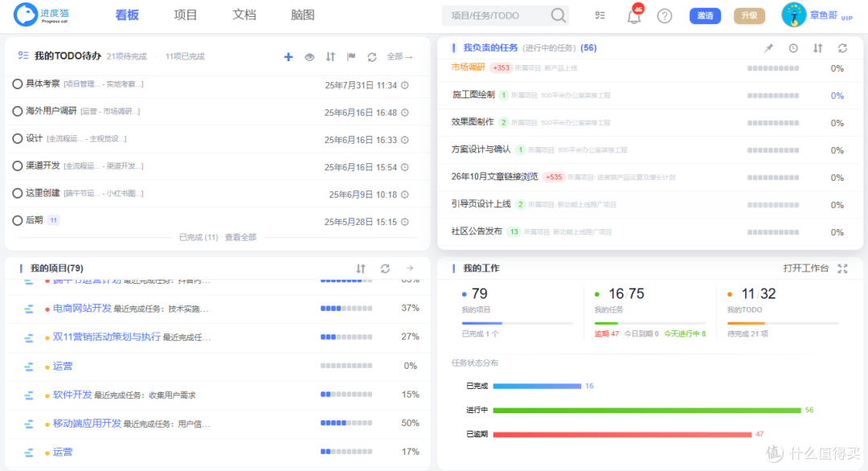The width and height of the screenshot is (868, 471).
Task: Click the 升级 button
Action: tap(749, 15)
